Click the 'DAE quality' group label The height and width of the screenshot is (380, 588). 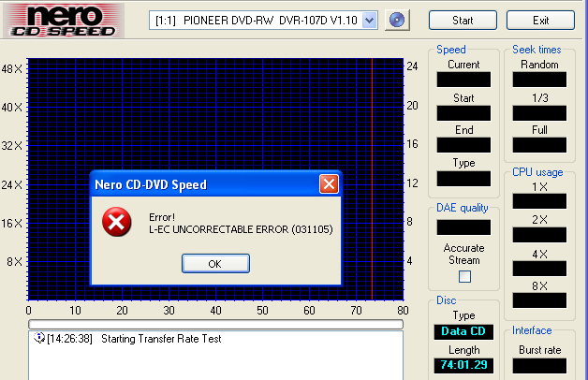point(462,208)
